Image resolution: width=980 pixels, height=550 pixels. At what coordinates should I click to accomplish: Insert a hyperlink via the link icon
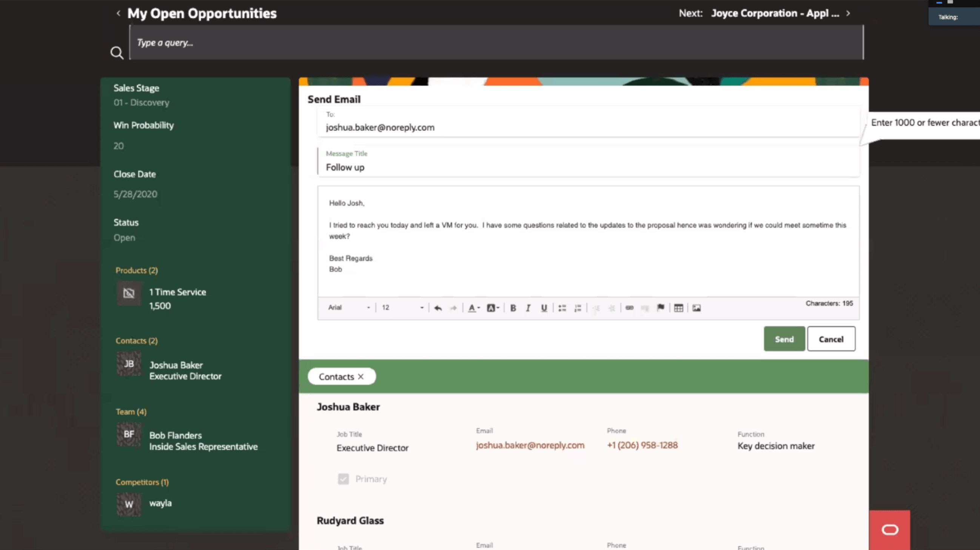coord(629,308)
